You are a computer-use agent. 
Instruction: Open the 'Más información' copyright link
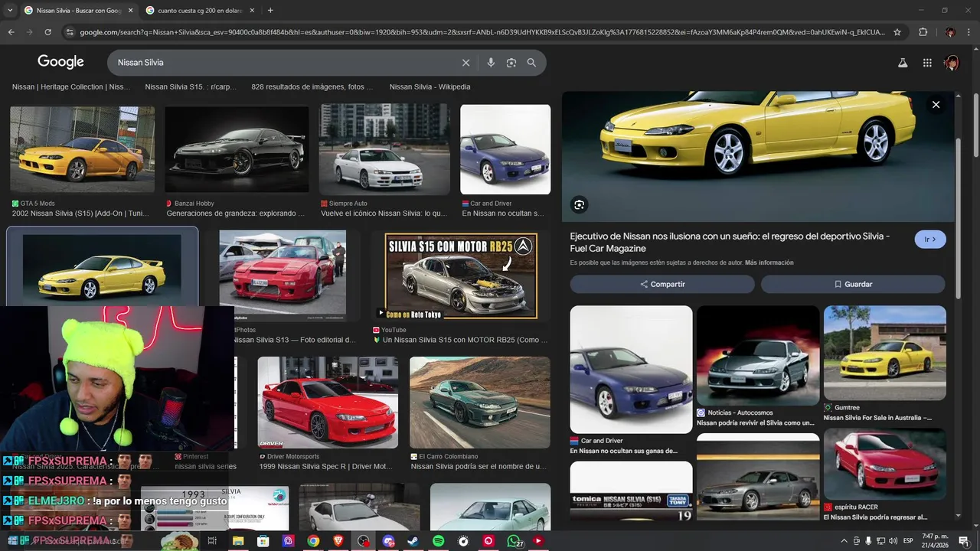coord(769,262)
